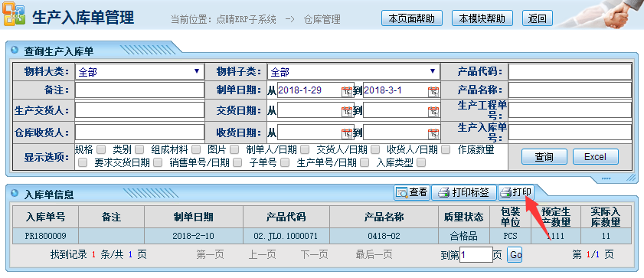Check the 图片 display option
Viewport: 644px width, 278px height.
(234, 149)
